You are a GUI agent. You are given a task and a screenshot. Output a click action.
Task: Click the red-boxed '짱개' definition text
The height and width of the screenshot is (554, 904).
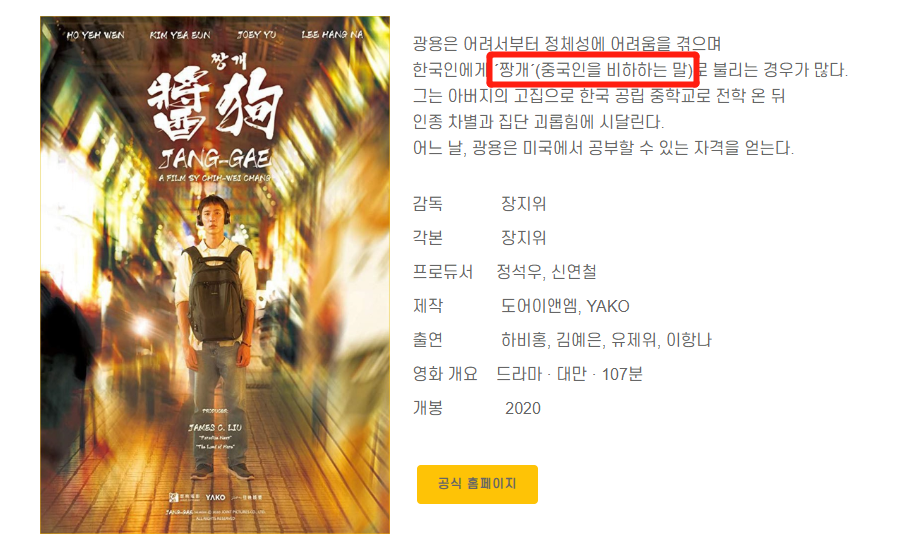593,70
